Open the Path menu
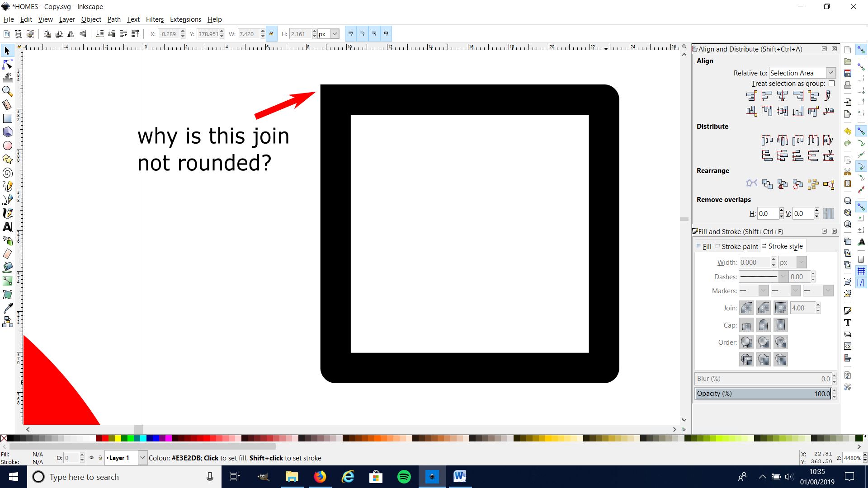The width and height of the screenshot is (868, 488). [113, 19]
